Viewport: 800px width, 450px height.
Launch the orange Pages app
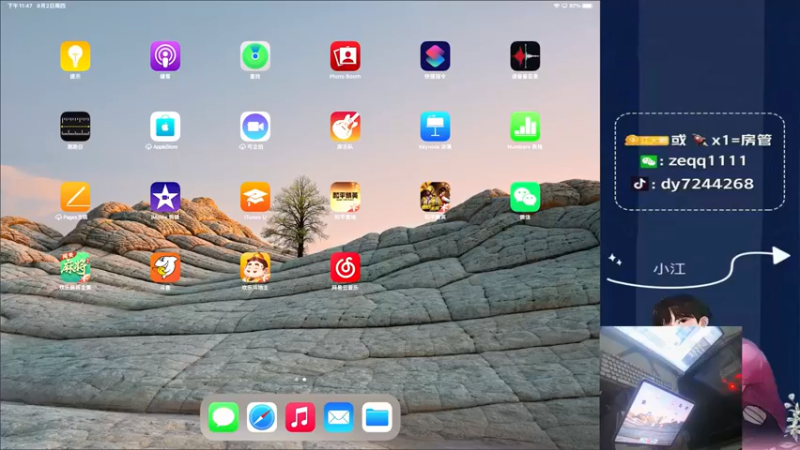coord(76,197)
